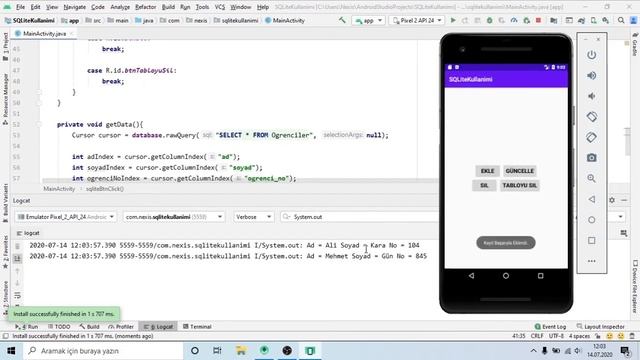This screenshot has height=360, width=640.
Task: Open run configuration app dropdown
Action: (368, 20)
